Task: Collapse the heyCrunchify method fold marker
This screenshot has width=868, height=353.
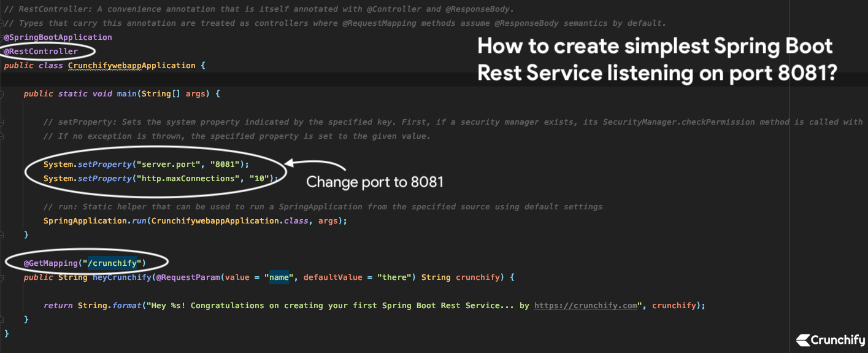Action: (x=3, y=277)
